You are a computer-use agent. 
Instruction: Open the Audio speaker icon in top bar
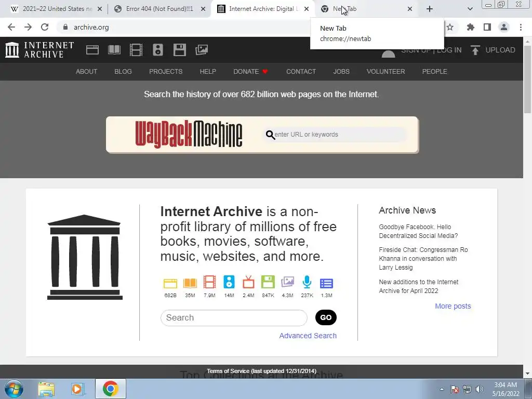(158, 50)
